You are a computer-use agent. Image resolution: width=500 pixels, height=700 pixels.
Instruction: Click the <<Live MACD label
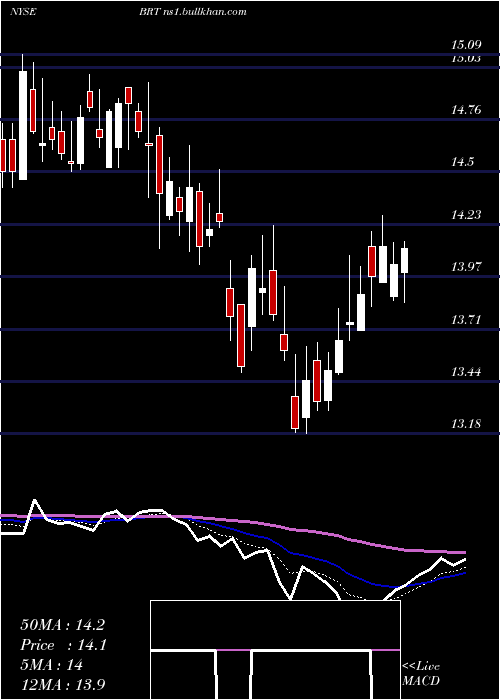(421, 674)
